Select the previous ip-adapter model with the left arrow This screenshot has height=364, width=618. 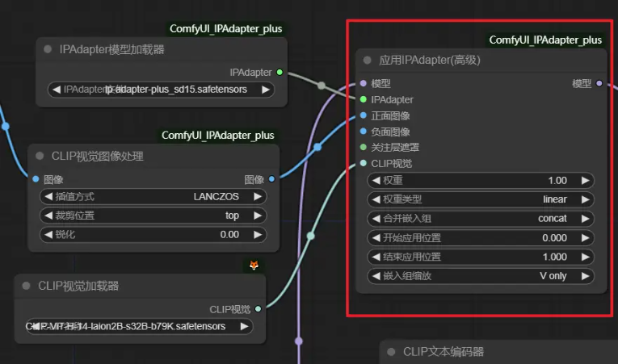pos(57,90)
